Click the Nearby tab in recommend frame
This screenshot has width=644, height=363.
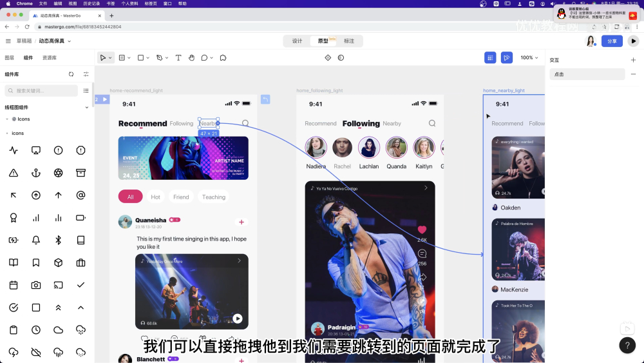point(207,123)
